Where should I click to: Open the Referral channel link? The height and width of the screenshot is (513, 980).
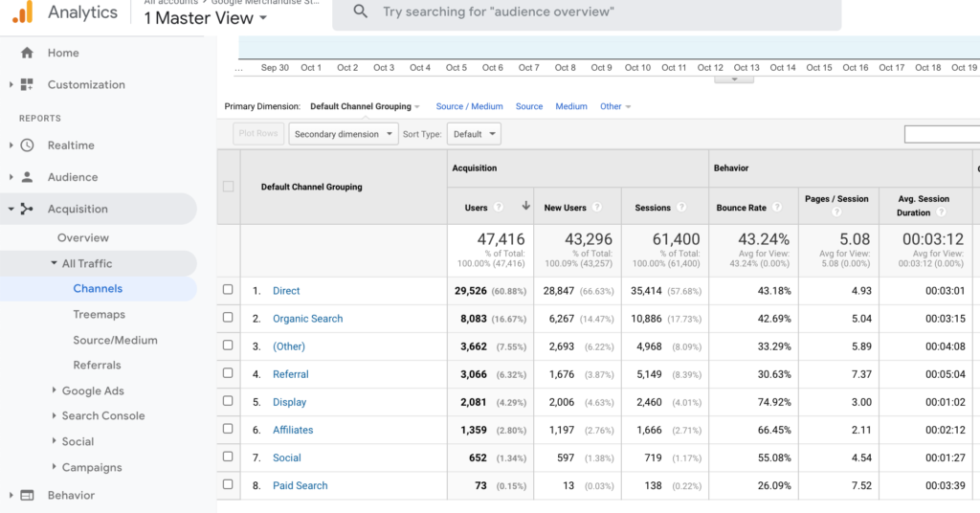(x=290, y=374)
